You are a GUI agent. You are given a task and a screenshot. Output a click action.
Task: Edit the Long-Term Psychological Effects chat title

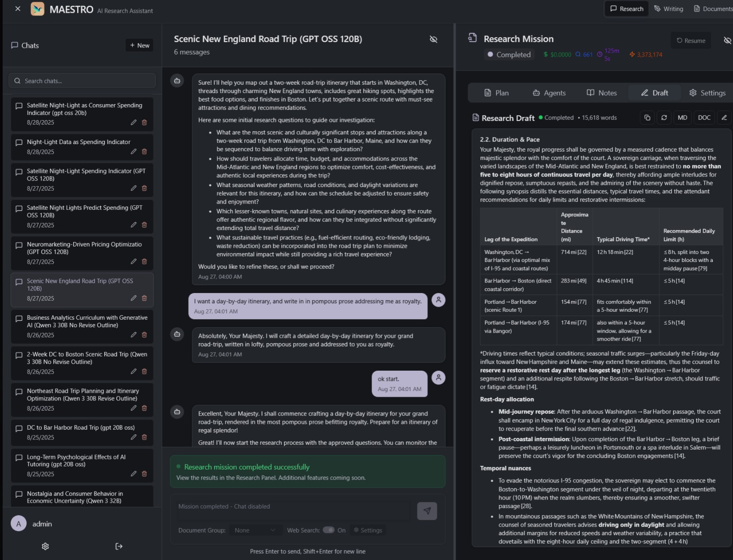click(x=133, y=474)
